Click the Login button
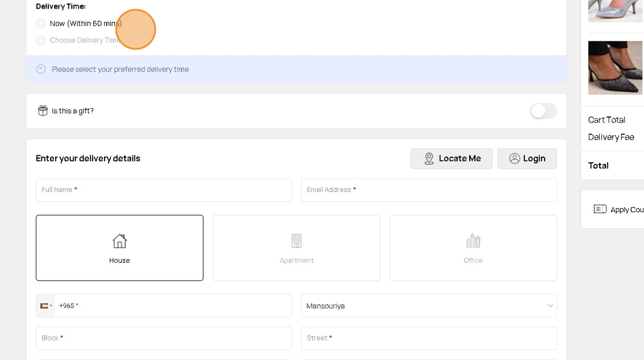 click(x=527, y=159)
